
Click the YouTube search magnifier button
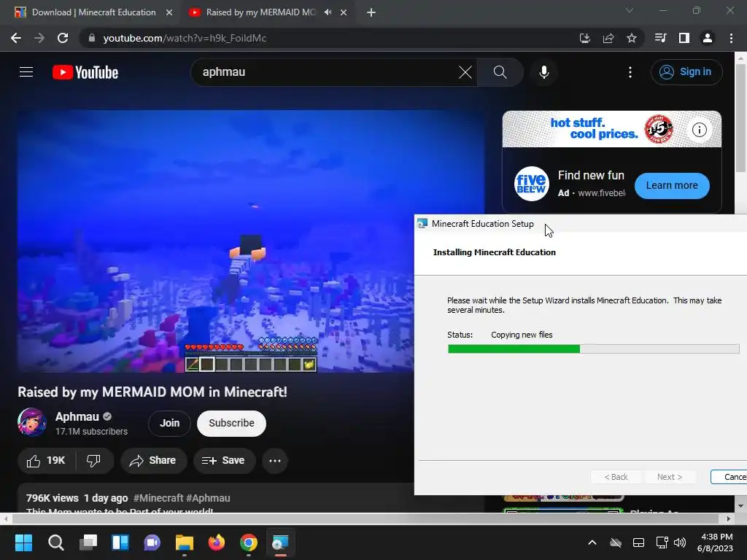(500, 72)
